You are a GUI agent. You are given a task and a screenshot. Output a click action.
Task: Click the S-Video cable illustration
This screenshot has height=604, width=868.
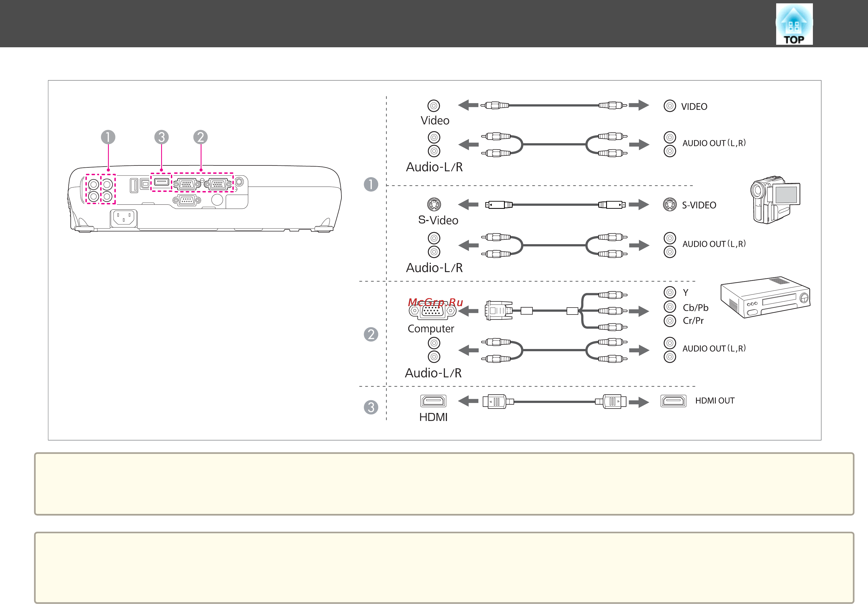click(555, 205)
